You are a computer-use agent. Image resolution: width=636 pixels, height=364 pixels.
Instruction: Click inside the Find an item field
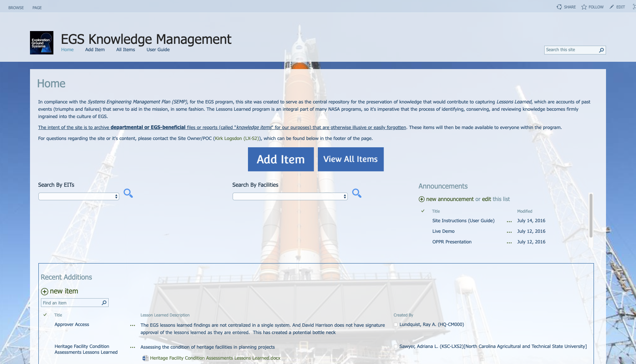(x=69, y=303)
